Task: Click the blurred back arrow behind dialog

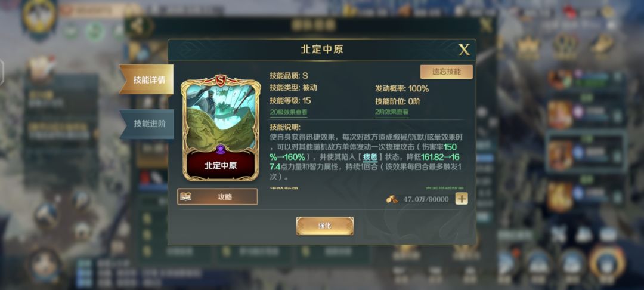Action: click(x=137, y=26)
